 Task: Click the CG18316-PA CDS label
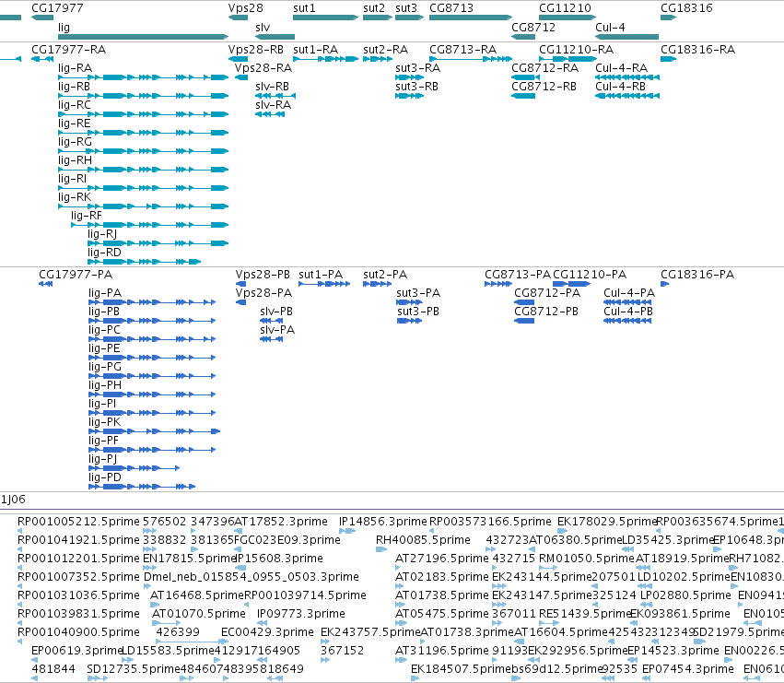tap(697, 275)
